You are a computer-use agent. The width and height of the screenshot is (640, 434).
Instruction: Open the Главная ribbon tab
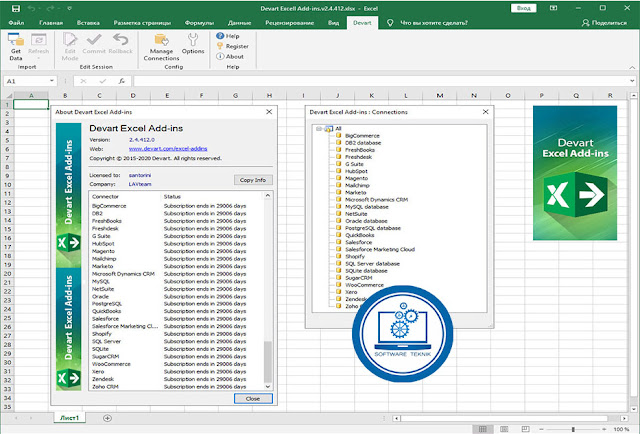click(51, 23)
